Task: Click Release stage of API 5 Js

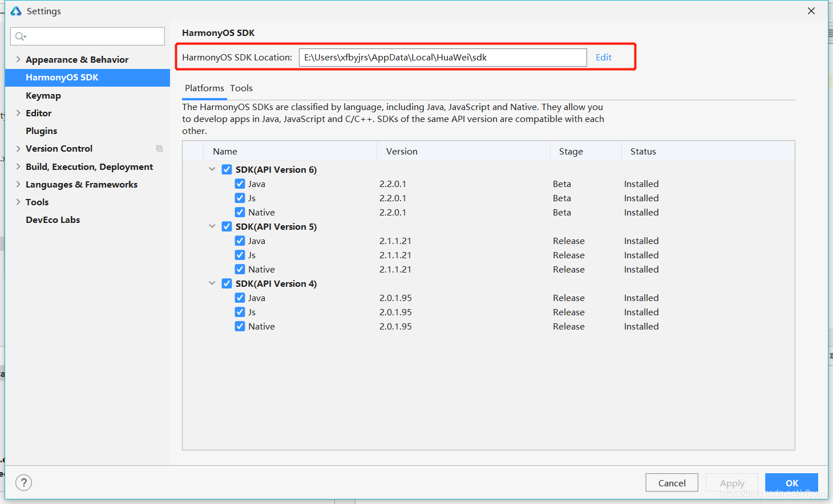Action: (x=569, y=255)
